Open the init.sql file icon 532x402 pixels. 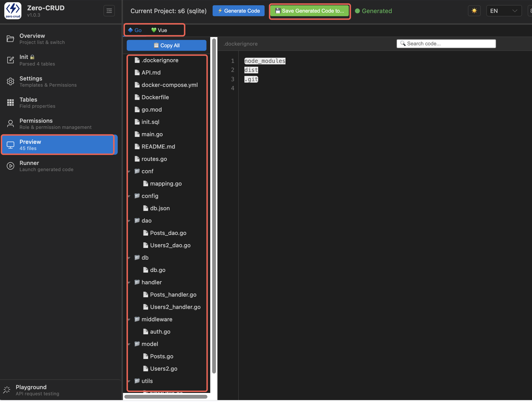pyautogui.click(x=137, y=122)
